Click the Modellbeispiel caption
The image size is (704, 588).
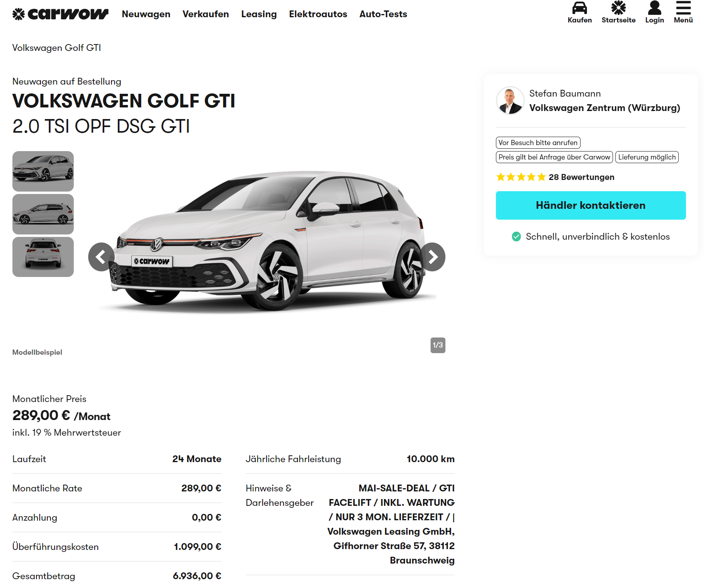click(37, 352)
